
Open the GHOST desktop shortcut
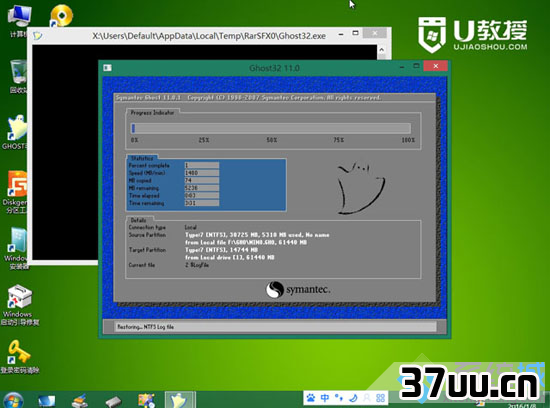(15, 133)
